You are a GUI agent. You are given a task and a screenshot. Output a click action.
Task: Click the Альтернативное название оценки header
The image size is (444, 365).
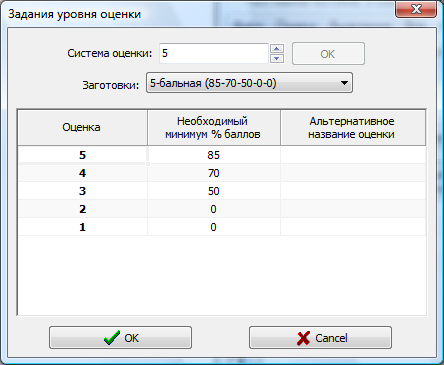click(353, 127)
